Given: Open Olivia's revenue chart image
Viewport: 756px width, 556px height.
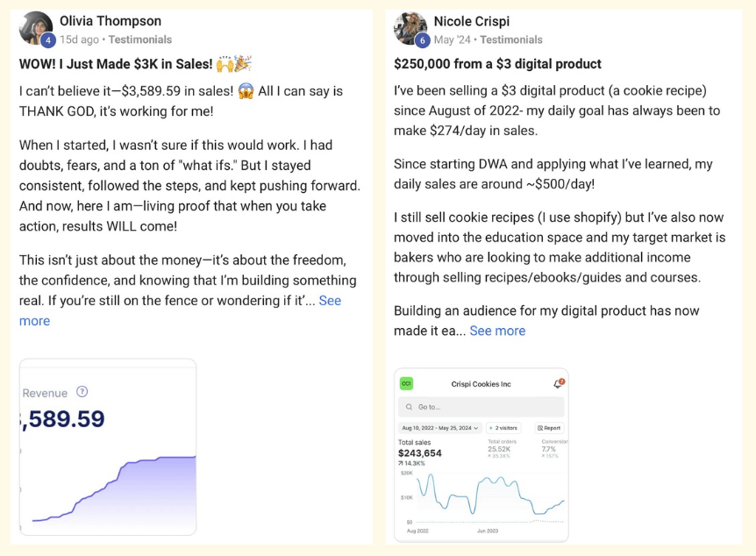Looking at the screenshot, I should tap(107, 446).
